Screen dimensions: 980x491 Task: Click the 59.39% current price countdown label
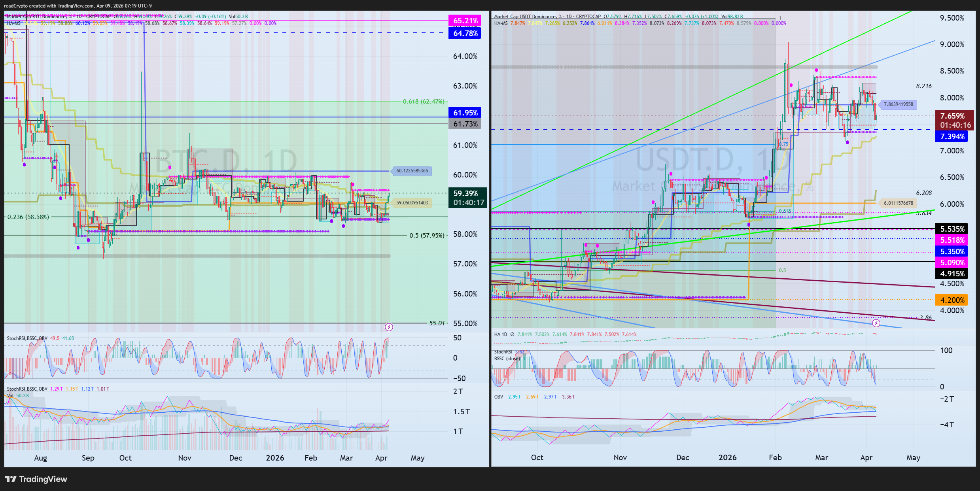(468, 198)
